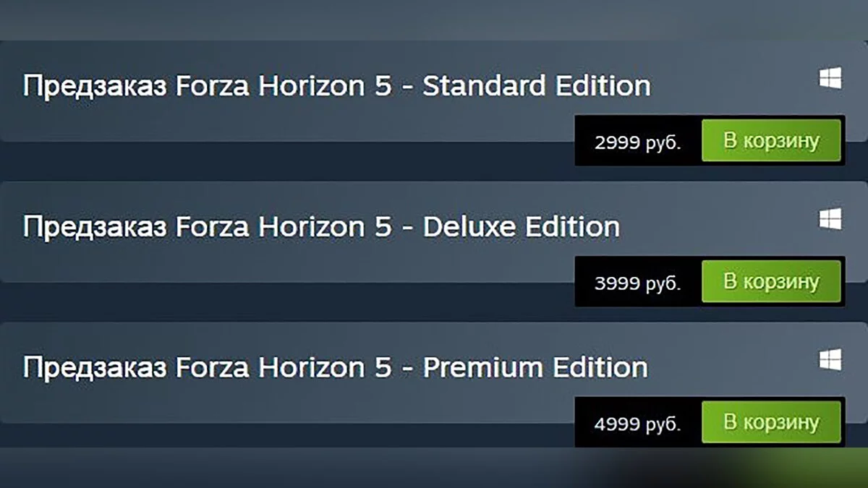Click 'Предзаказ' in the Standard Edition row
This screenshot has height=488, width=868.
[x=89, y=87]
